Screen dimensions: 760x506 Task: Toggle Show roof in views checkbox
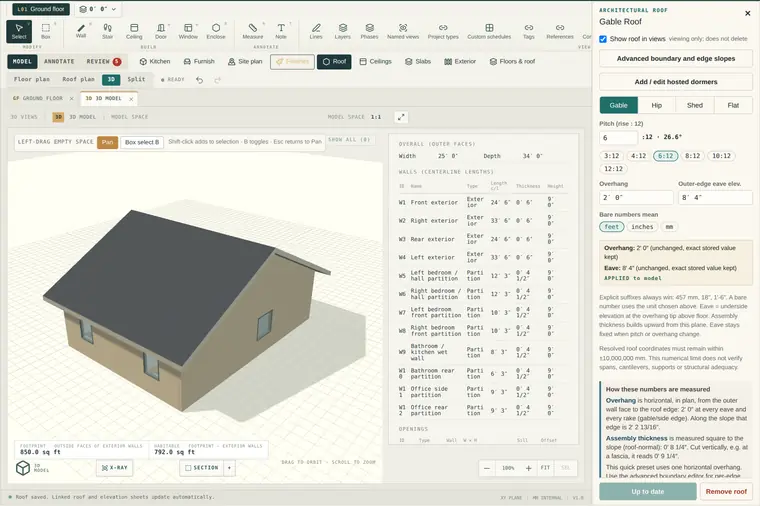pos(603,39)
